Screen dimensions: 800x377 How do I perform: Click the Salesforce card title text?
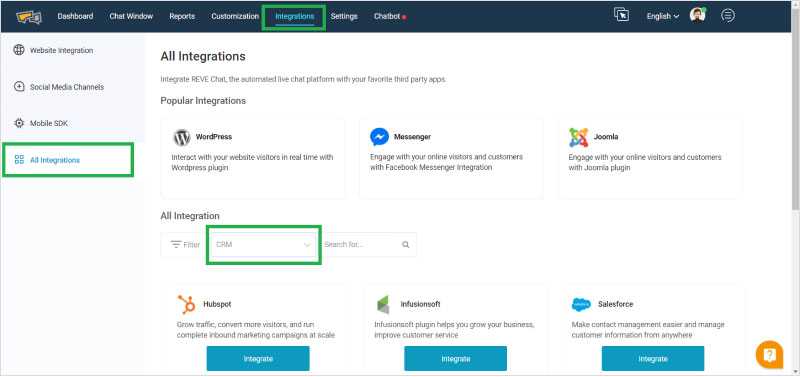coord(615,304)
